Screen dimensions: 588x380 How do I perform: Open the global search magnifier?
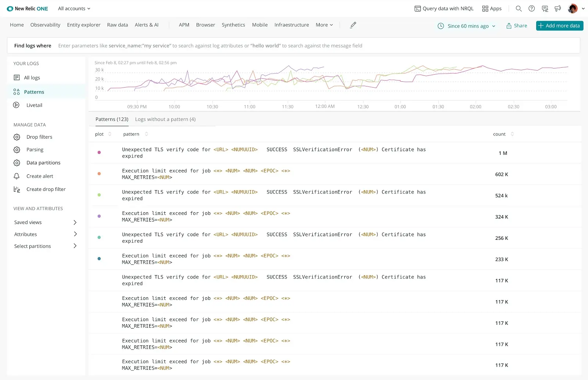pyautogui.click(x=519, y=8)
